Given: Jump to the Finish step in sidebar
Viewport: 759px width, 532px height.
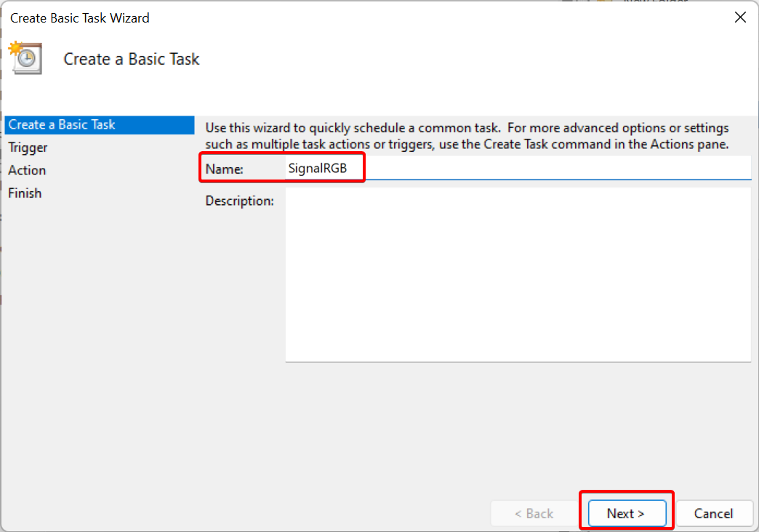Looking at the screenshot, I should [x=25, y=193].
